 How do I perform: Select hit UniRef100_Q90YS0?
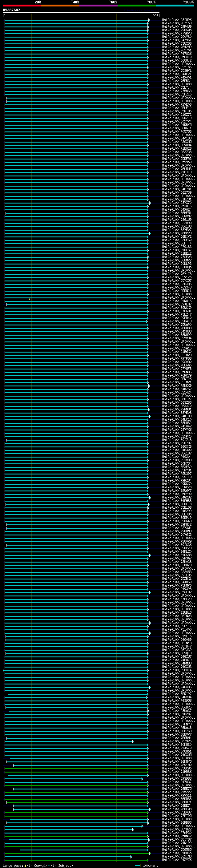(x=176, y=37)
